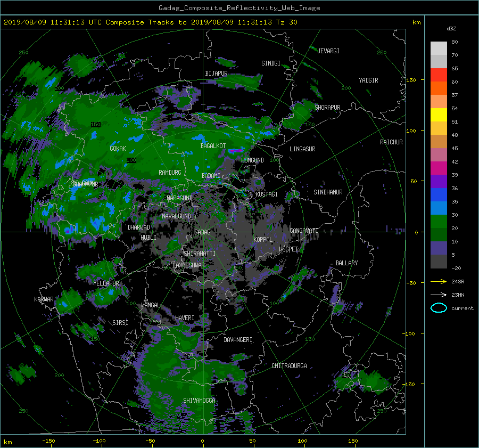Click the SHIVAMOGGA city label
This screenshot has height=448, width=479.
tap(199, 401)
